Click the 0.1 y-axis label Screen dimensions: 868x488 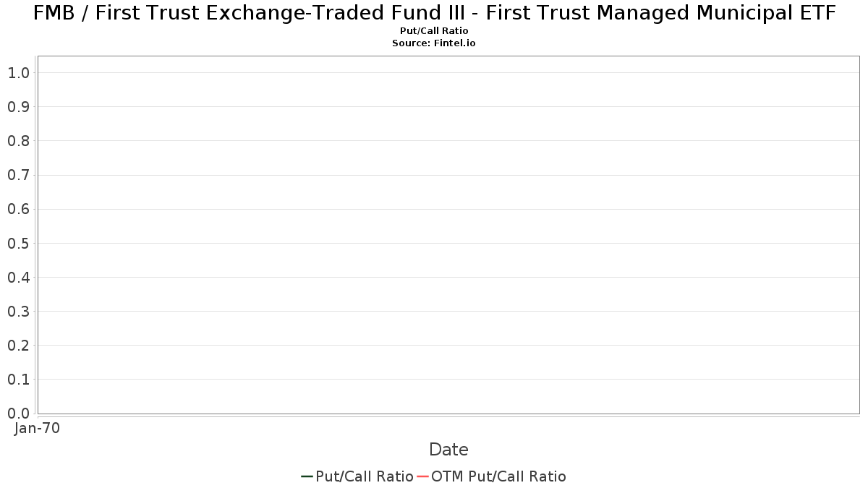[18, 380]
